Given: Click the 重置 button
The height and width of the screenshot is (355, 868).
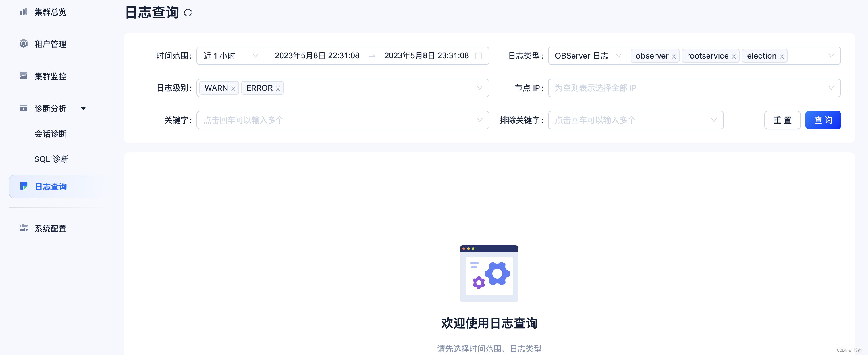Looking at the screenshot, I should (x=782, y=120).
